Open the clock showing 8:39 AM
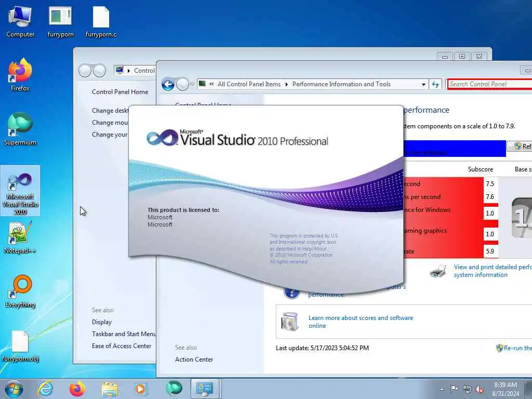Screen dimensions: 532x399 [x=506, y=389]
